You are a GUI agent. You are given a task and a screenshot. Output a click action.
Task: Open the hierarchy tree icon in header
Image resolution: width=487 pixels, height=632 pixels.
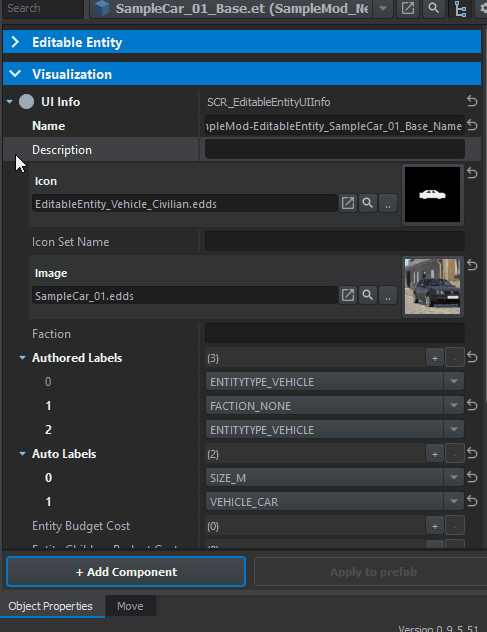(460, 8)
